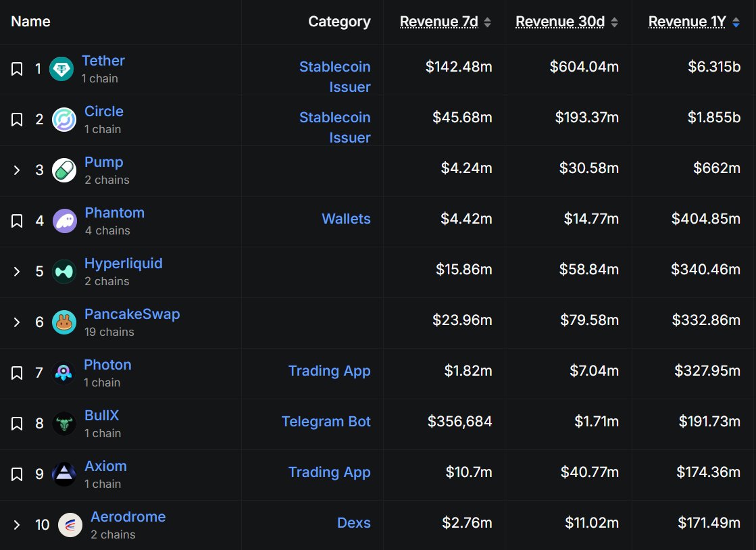Open the Tether protocol link
The width and height of the screenshot is (756, 550).
(103, 61)
